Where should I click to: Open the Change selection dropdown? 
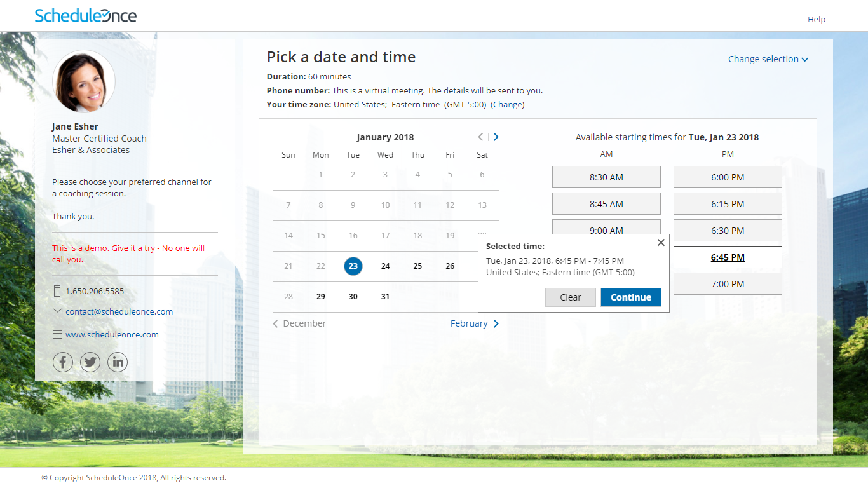click(x=768, y=58)
